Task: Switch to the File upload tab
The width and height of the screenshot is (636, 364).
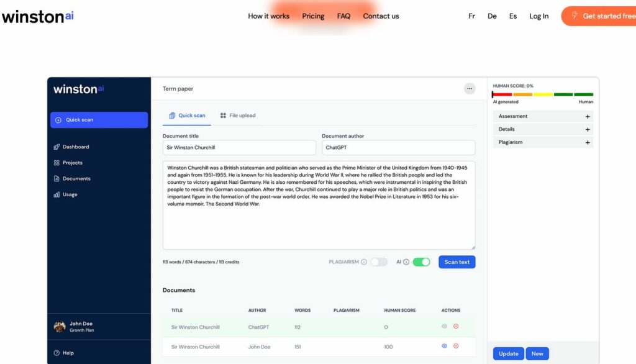Action: (238, 116)
